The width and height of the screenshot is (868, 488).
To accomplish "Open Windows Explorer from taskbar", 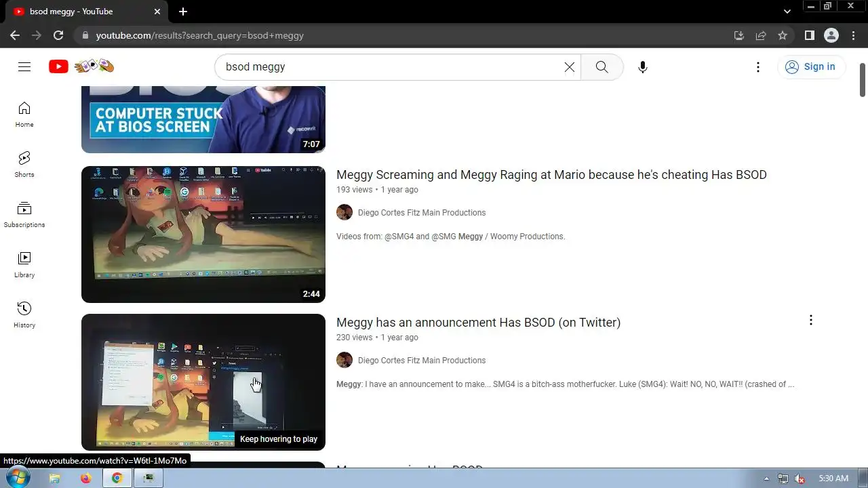I will 55,478.
